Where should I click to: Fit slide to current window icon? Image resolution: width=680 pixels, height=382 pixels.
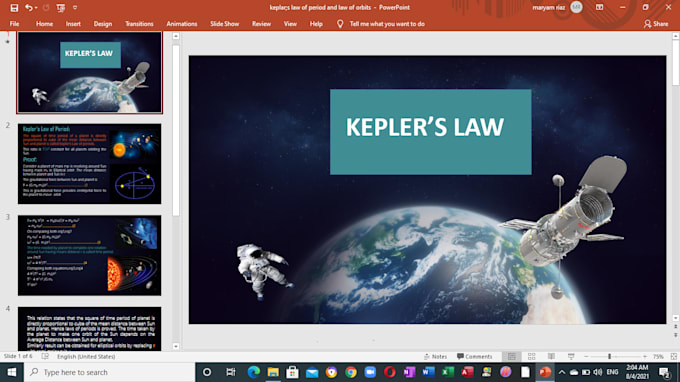pyautogui.click(x=673, y=356)
